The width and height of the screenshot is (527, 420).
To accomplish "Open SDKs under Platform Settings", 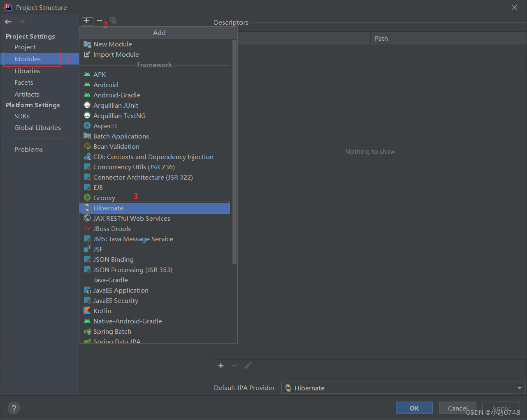I will (22, 116).
